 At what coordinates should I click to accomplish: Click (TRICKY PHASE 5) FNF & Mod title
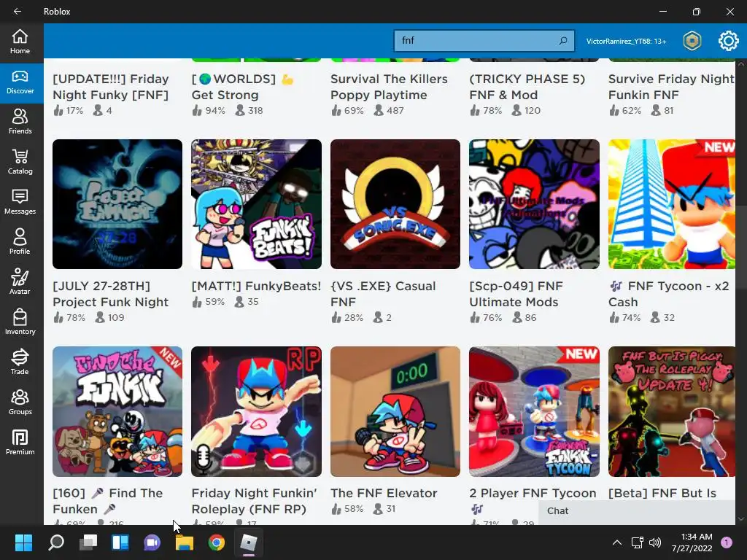(x=527, y=87)
